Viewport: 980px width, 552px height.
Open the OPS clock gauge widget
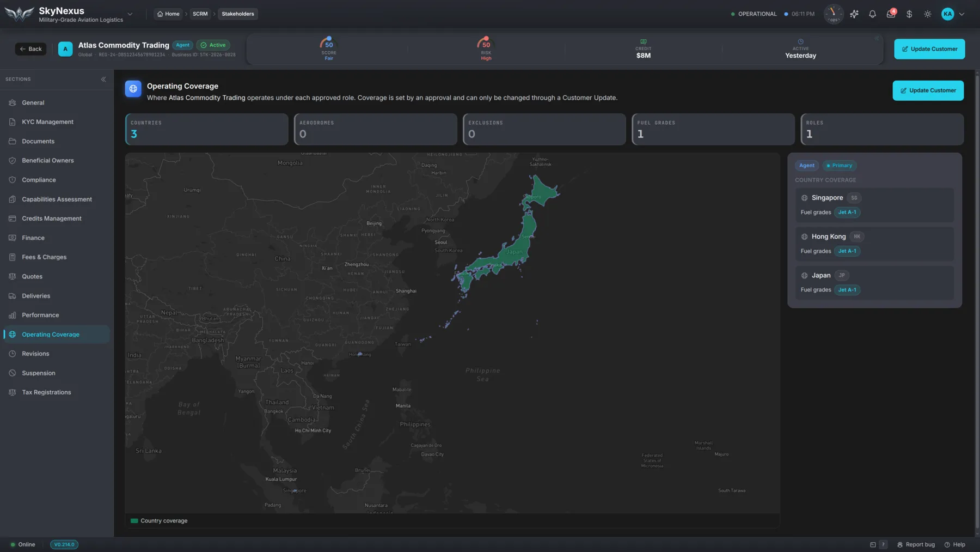tap(834, 14)
